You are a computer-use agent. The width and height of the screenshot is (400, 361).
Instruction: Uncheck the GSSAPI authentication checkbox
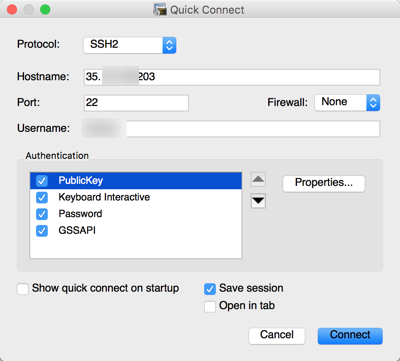pyautogui.click(x=42, y=231)
